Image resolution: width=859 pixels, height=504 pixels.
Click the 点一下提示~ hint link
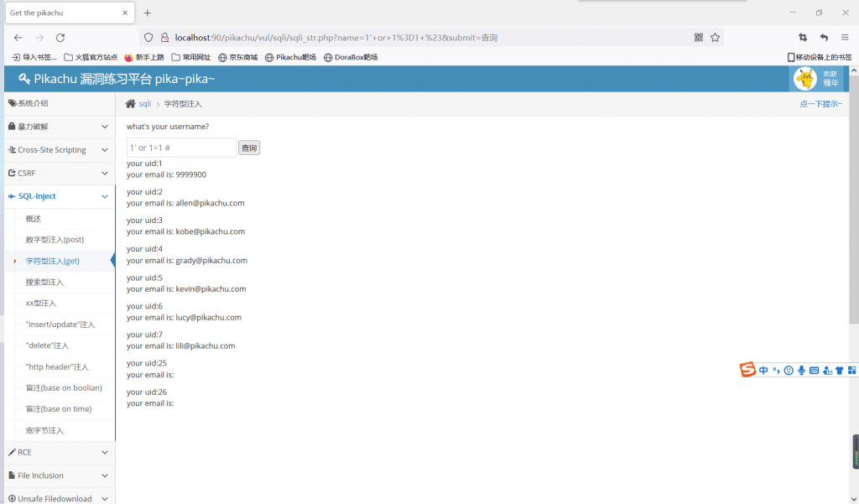coord(820,104)
